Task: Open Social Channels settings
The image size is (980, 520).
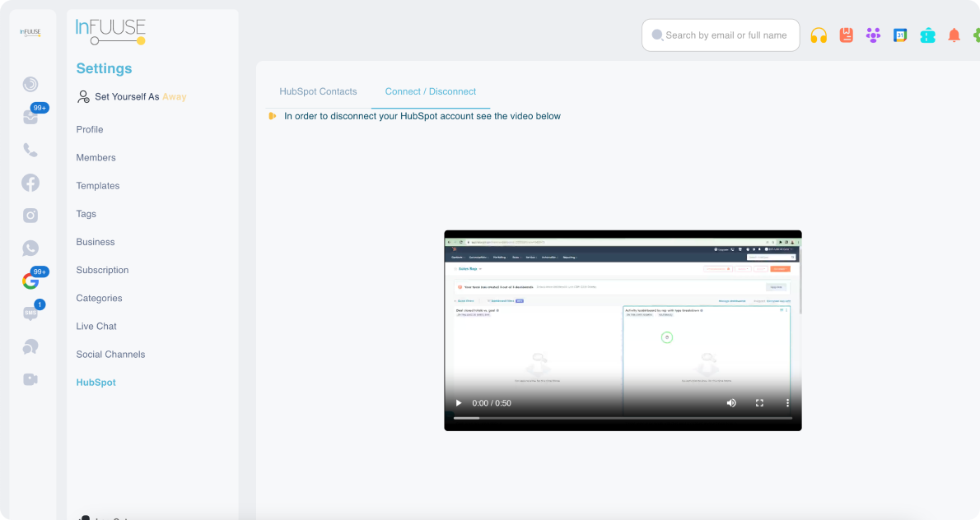Action: (x=110, y=354)
